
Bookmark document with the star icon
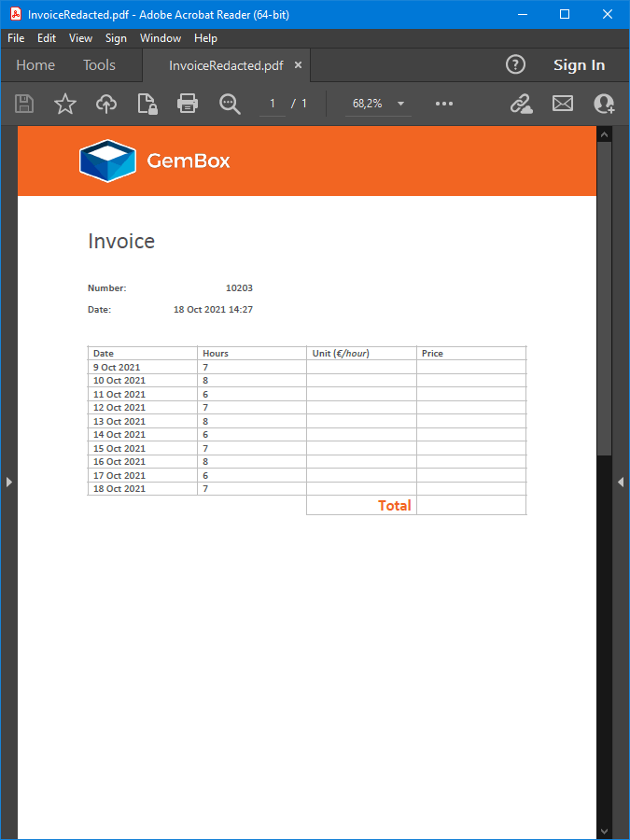pyautogui.click(x=65, y=104)
